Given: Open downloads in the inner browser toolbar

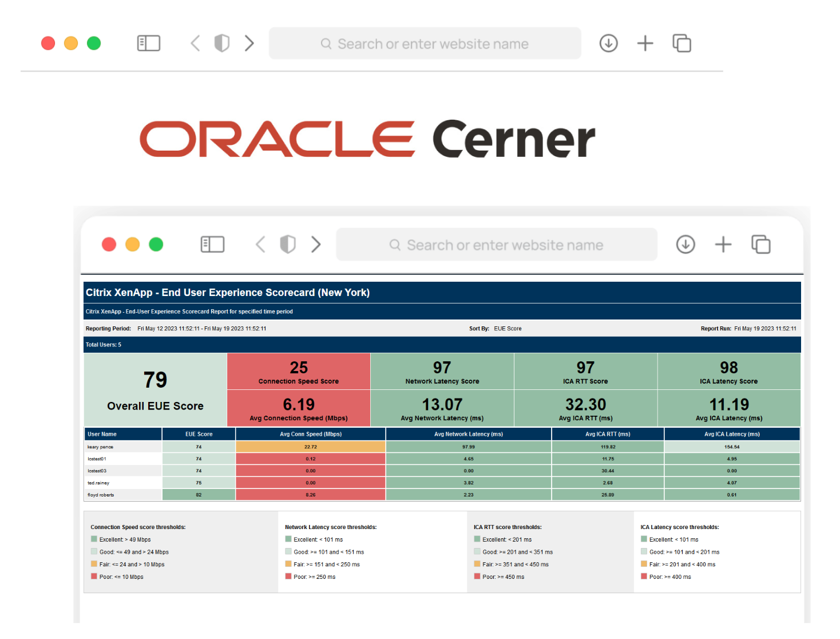Looking at the screenshot, I should click(x=686, y=244).
